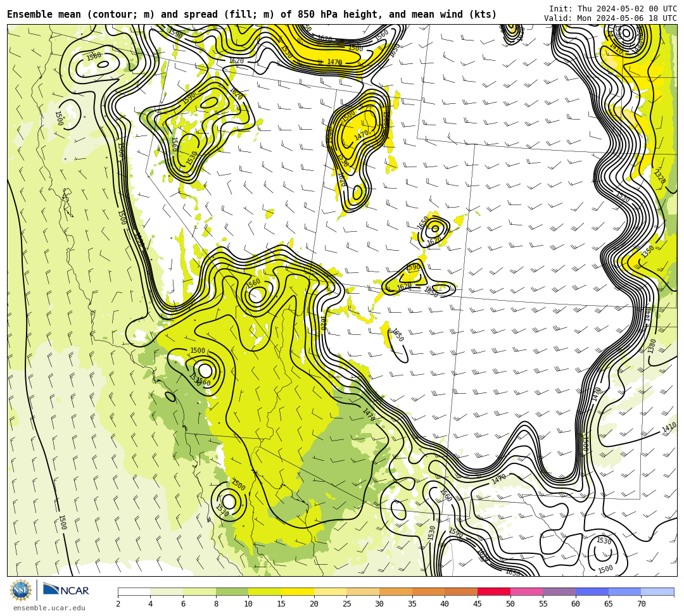Pick the purple 55–60 m colorbar swatch
The width and height of the screenshot is (684, 616).
[x=559, y=591]
